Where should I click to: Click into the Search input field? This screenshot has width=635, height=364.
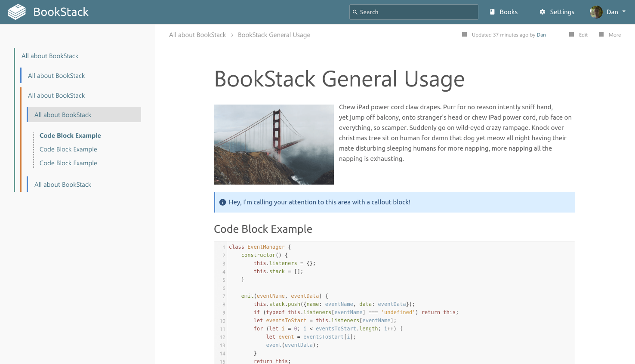point(413,12)
